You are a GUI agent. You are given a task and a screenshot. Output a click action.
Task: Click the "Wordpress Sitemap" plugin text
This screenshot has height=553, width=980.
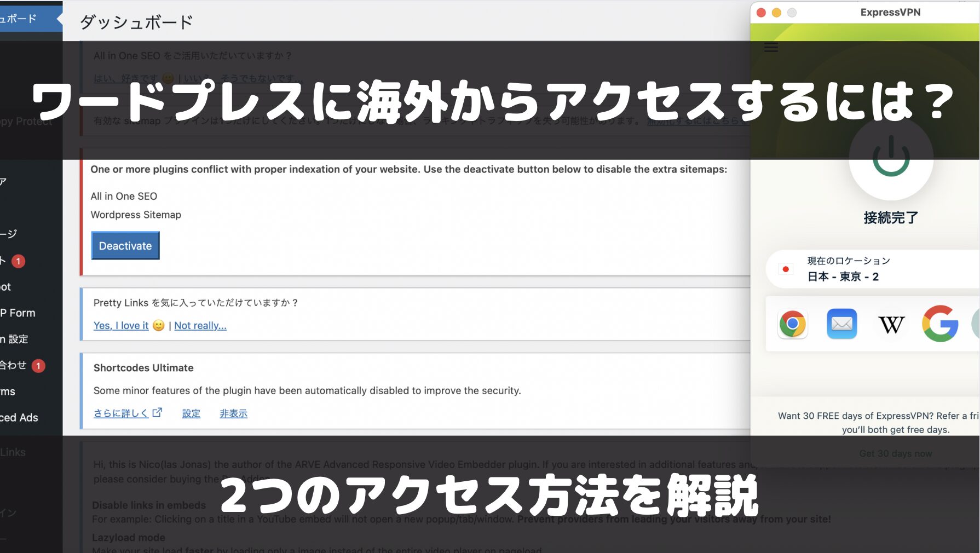coord(136,215)
